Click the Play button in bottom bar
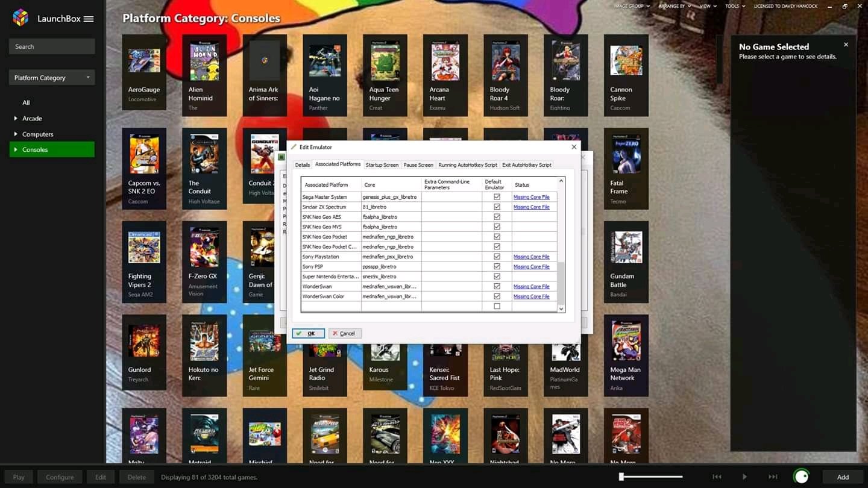Image resolution: width=868 pixels, height=488 pixels. coord(19,477)
